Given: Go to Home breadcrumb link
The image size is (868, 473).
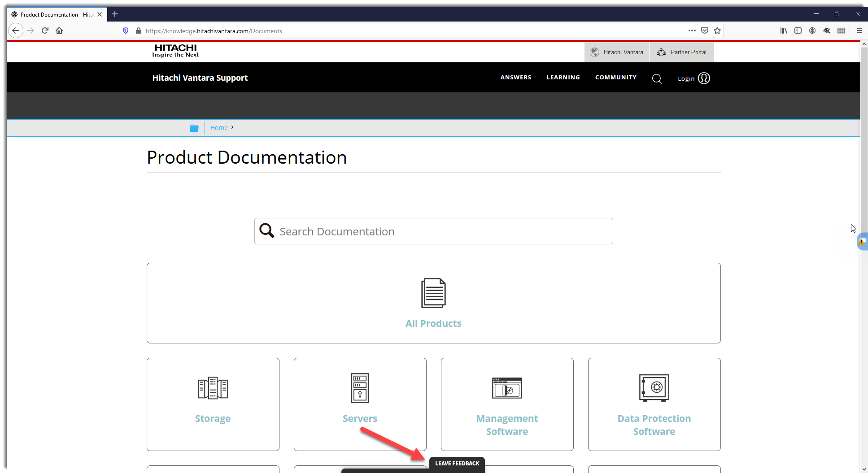Looking at the screenshot, I should pos(219,128).
